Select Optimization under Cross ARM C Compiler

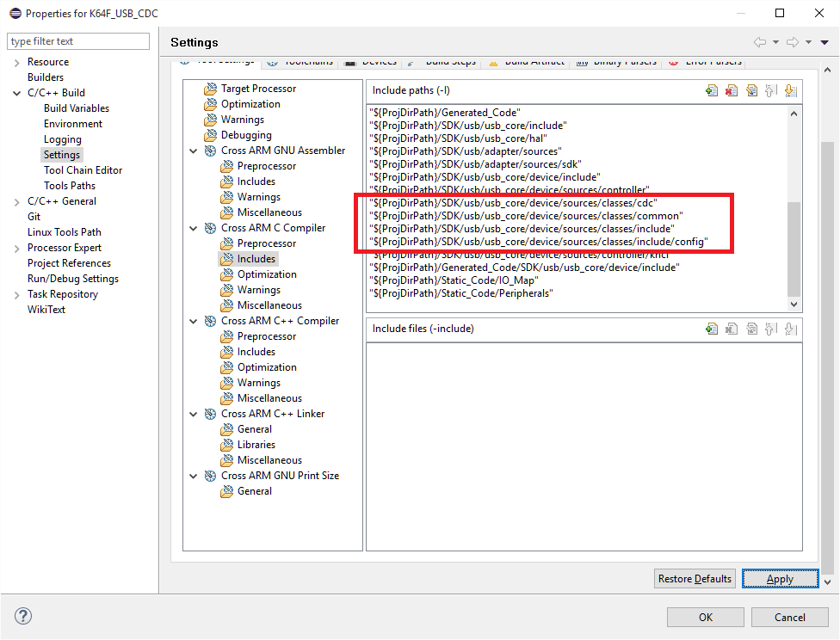[x=267, y=274]
